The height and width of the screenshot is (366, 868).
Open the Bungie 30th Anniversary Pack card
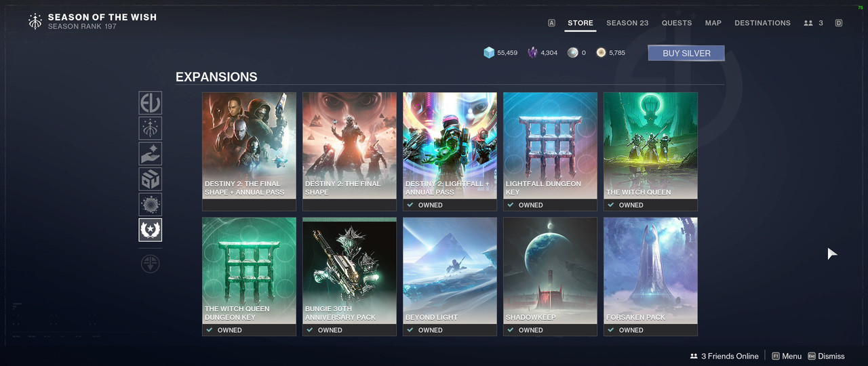coord(349,277)
